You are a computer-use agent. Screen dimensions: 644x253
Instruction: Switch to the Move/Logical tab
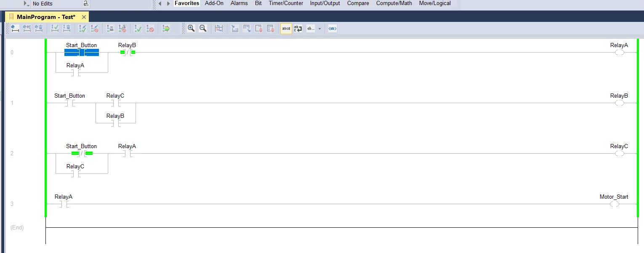[435, 3]
